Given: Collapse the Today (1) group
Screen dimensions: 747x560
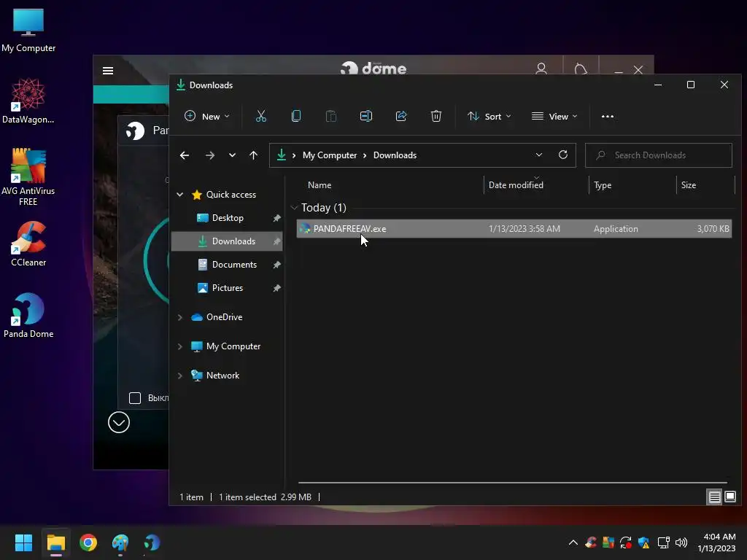Looking at the screenshot, I should pyautogui.click(x=294, y=208).
